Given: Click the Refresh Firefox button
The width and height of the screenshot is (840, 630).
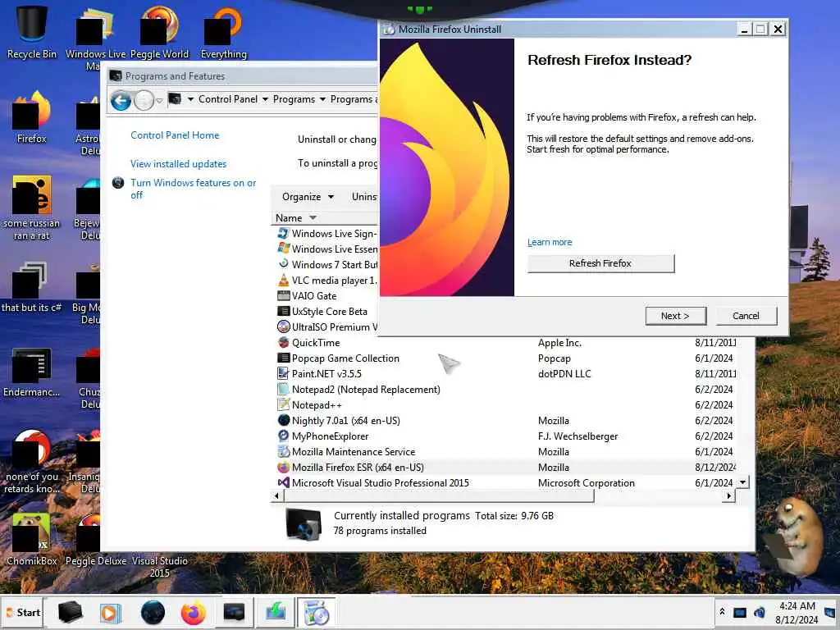Looking at the screenshot, I should tap(600, 263).
